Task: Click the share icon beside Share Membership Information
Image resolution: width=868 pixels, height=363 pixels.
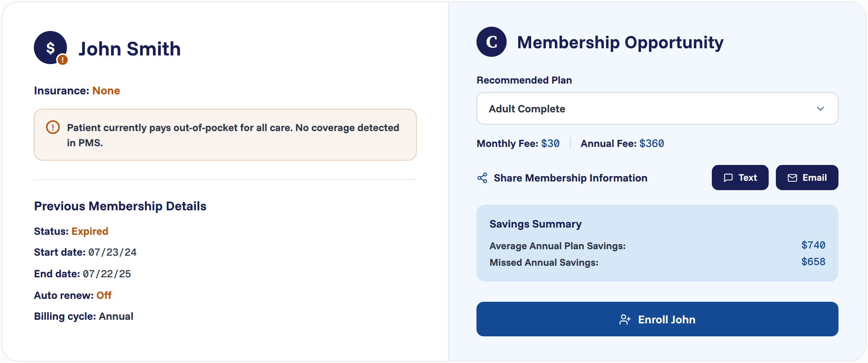Action: point(482,178)
